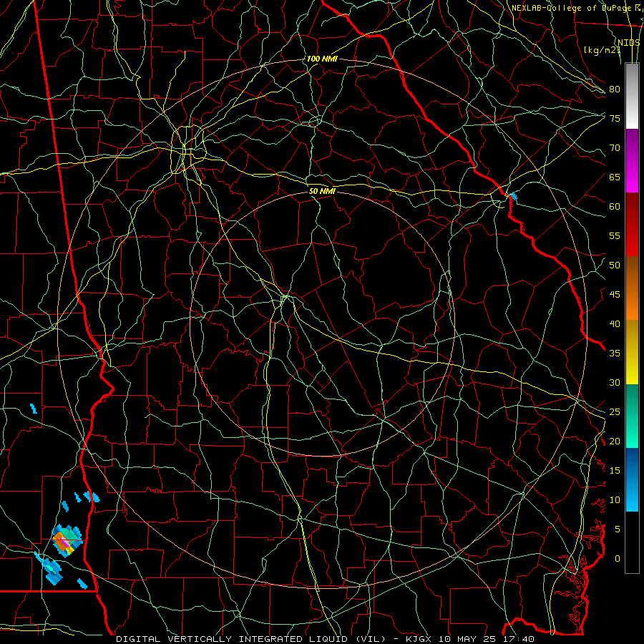Click the 75 value on the VIL scale
644x644 pixels.
pyautogui.click(x=615, y=118)
